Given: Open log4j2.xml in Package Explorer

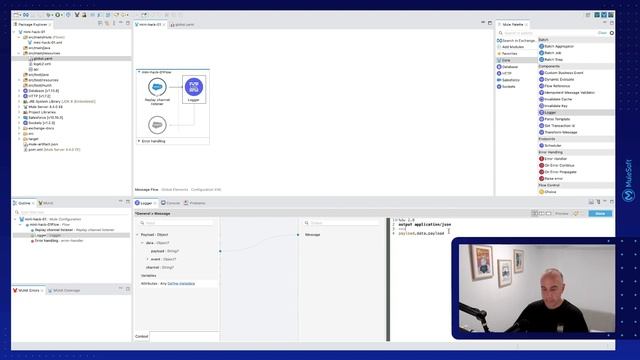Looking at the screenshot, I should tap(40, 64).
